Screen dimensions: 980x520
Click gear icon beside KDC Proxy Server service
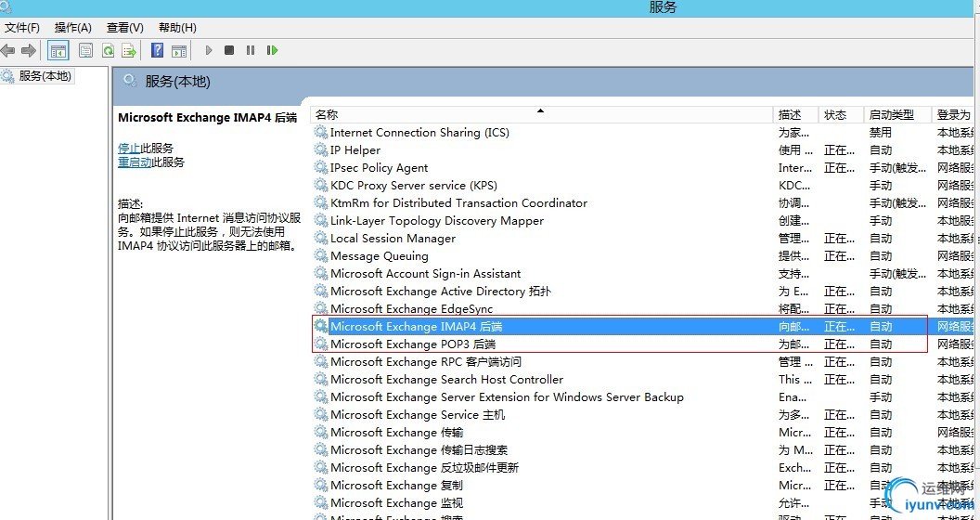tap(320, 185)
